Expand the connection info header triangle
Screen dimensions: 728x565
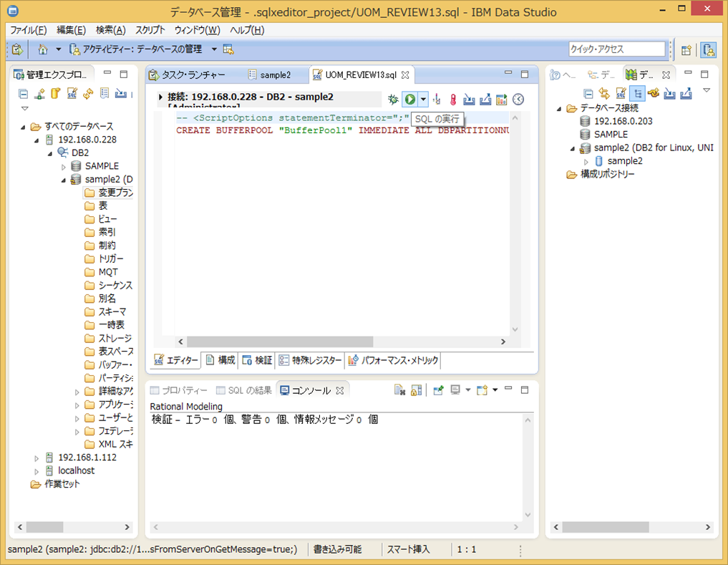pos(160,97)
